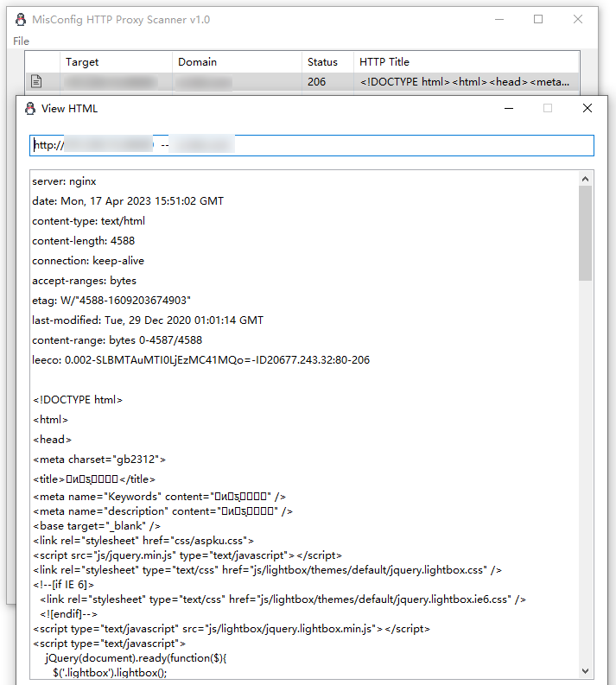
Task: Click the '<!--[if IE 6]>' comment line
Action: 64,585
